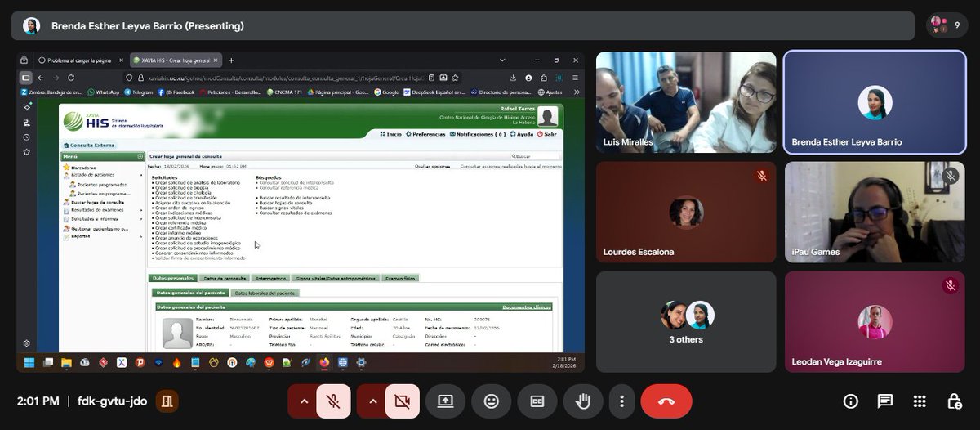Open the Meet activities grid icon
This screenshot has height=430, width=980.
[920, 401]
